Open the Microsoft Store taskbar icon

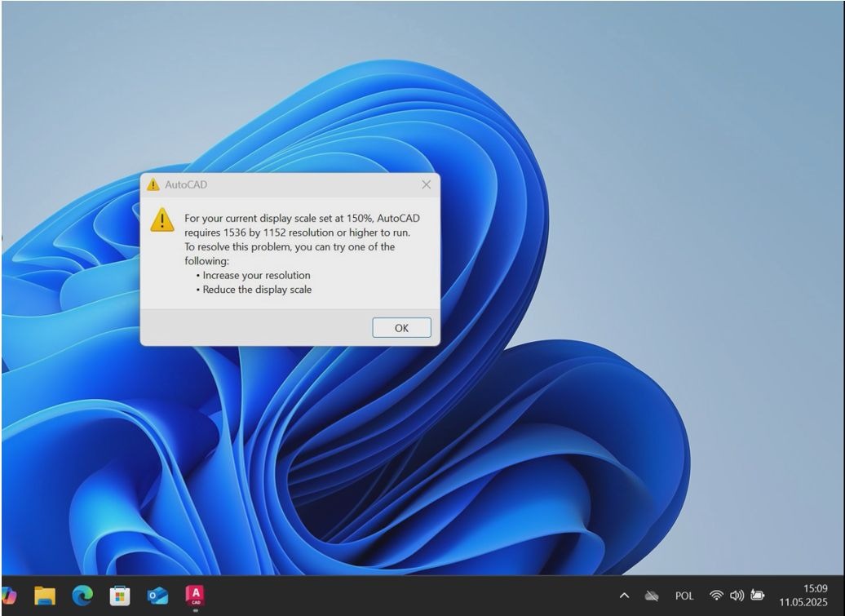click(x=120, y=596)
